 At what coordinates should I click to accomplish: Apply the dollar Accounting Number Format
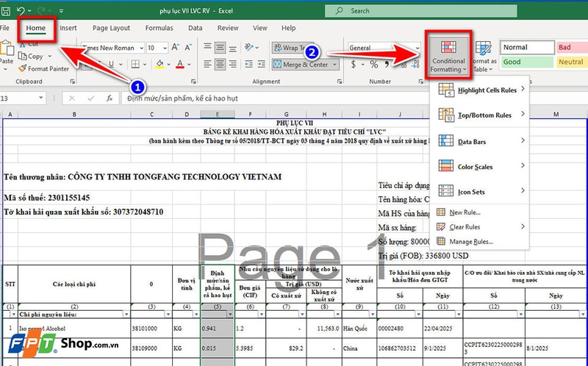353,65
